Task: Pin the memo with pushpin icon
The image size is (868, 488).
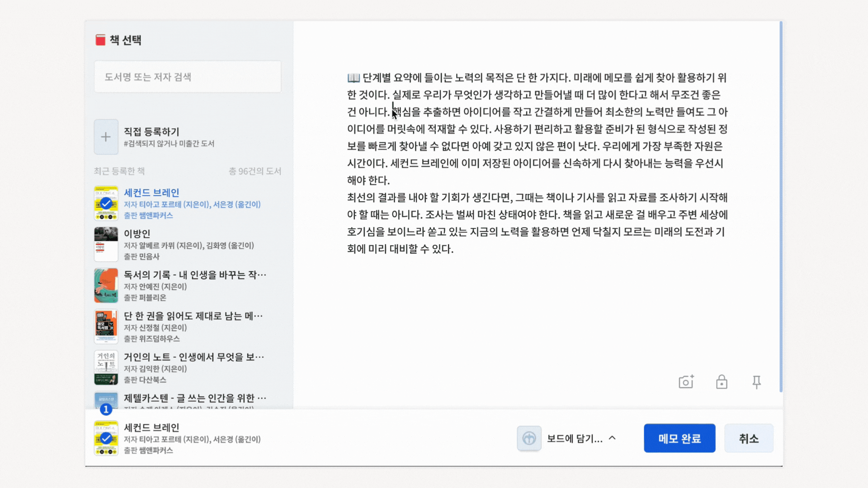Action: (756, 382)
